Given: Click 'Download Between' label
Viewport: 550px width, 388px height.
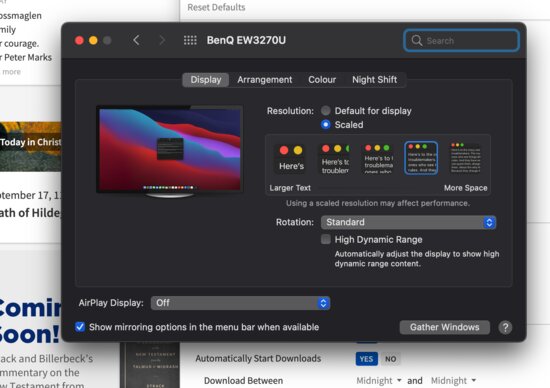Looking at the screenshot, I should (243, 381).
